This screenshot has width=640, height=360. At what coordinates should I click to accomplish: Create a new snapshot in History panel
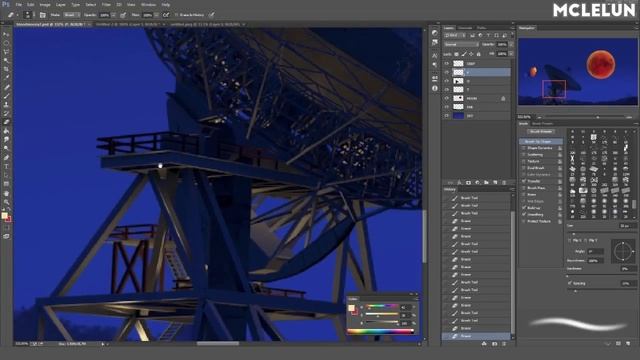tap(494, 344)
